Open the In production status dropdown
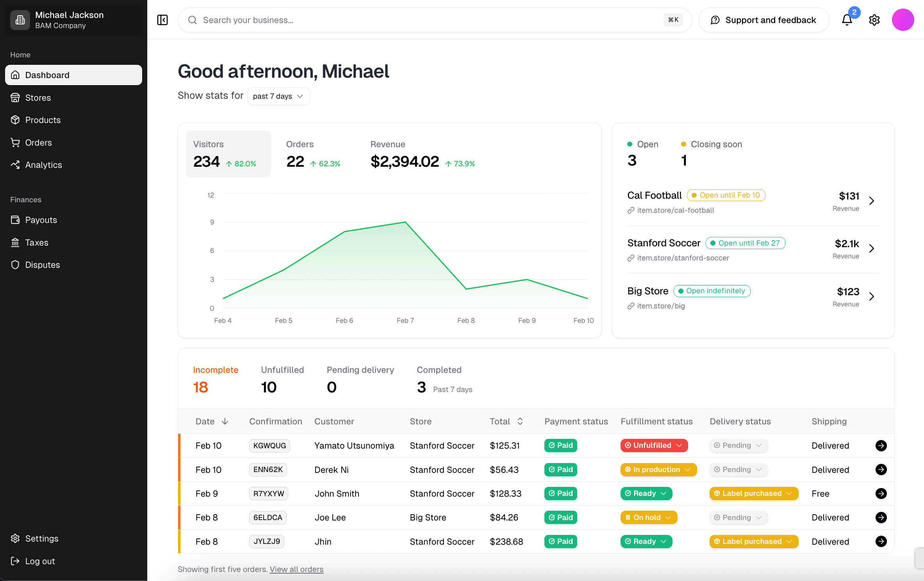Viewport: 924px width, 581px height. coord(658,470)
